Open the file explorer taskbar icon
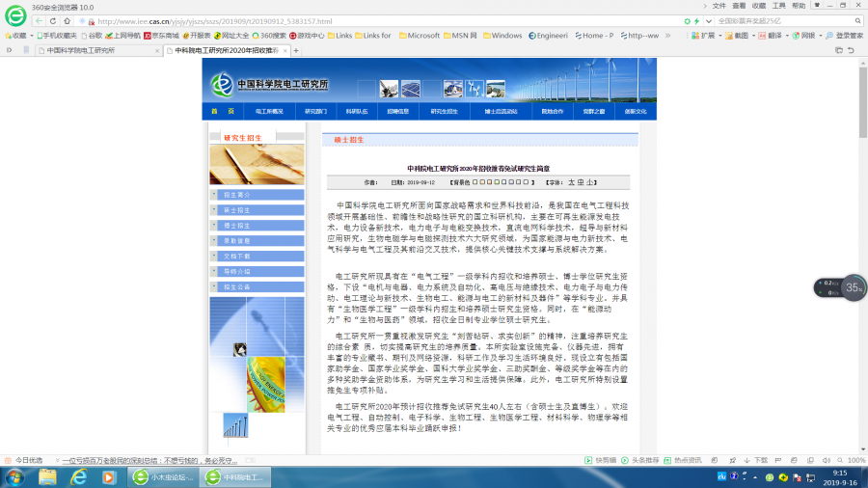 pos(48,477)
